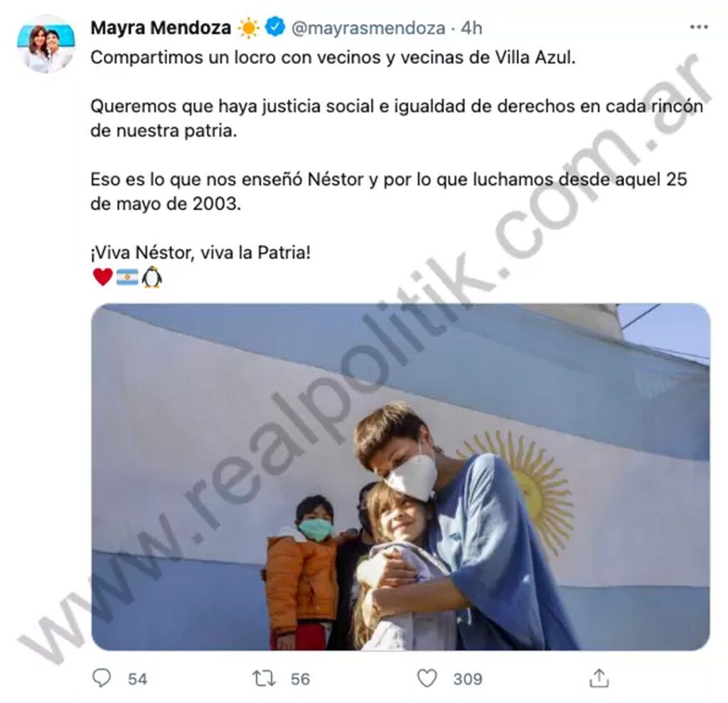Click the line "¡Viva Néstor, viva la Patria!"
728x703 pixels.
click(200, 252)
